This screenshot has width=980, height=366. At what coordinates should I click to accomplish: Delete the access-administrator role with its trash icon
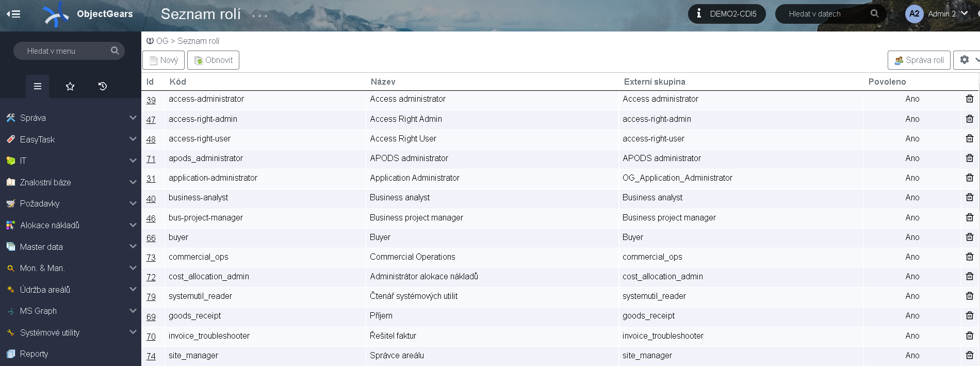(x=969, y=99)
